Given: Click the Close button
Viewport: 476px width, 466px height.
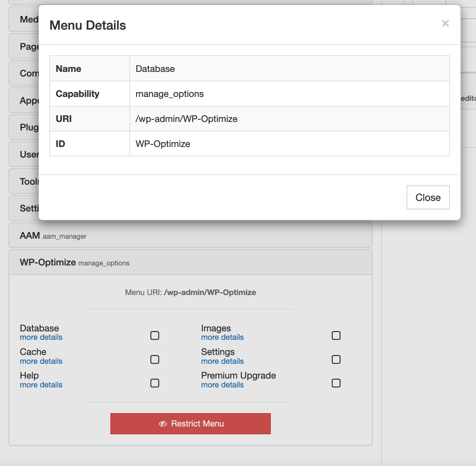Looking at the screenshot, I should tap(428, 197).
